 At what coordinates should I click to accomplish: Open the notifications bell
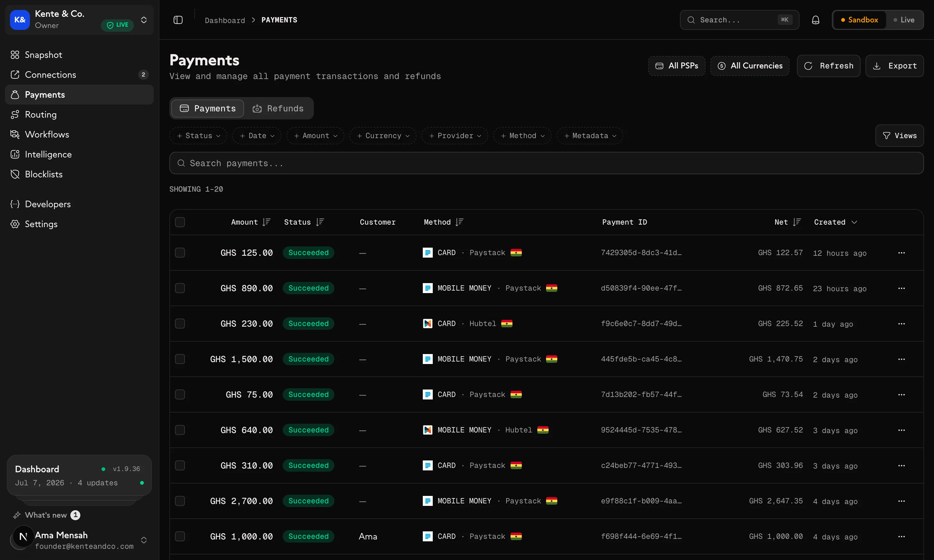(x=815, y=20)
